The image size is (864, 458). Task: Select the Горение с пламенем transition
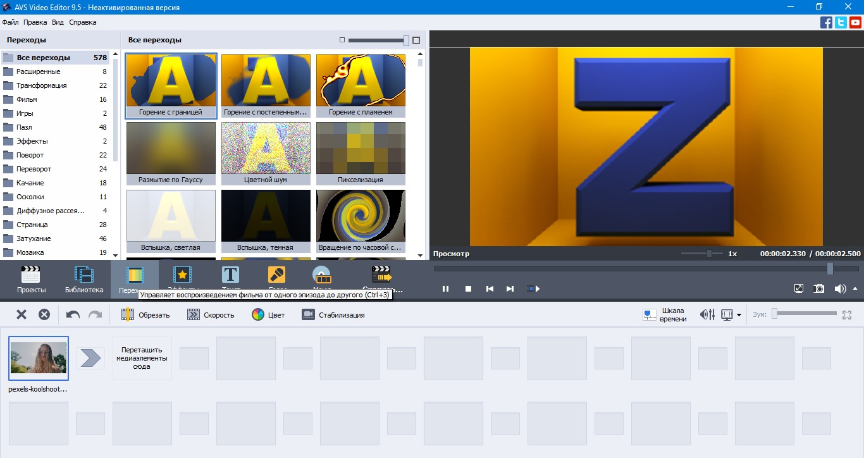tap(360, 85)
